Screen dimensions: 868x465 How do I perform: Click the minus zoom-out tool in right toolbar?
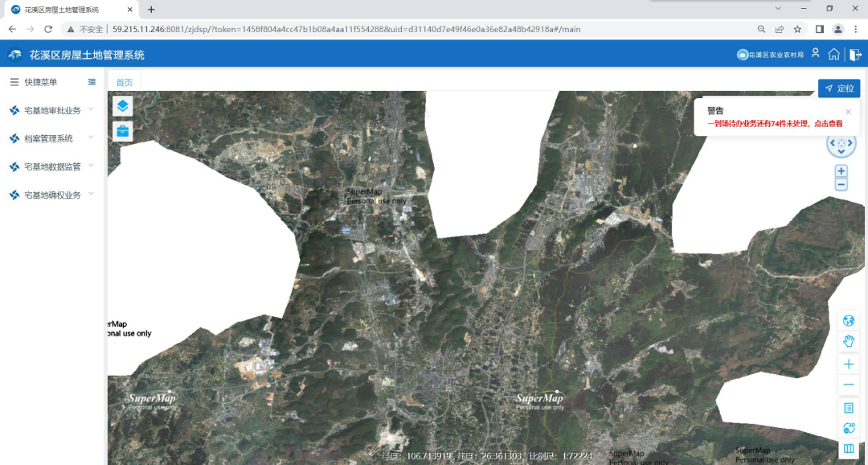tap(848, 385)
